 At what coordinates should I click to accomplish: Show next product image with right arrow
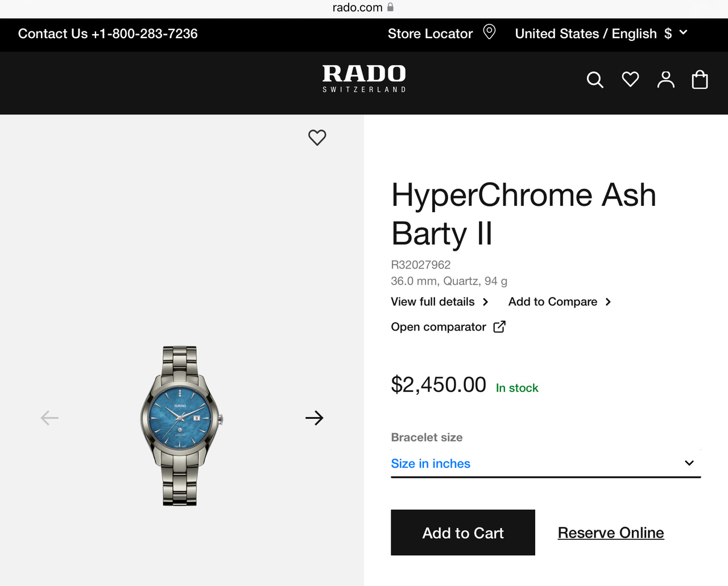(314, 418)
